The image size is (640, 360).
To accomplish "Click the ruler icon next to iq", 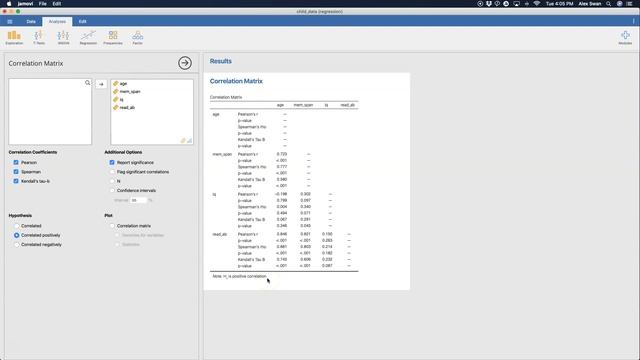I will 116,99.
